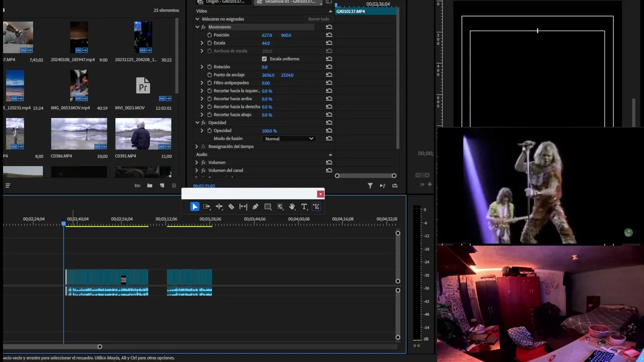Click the last icon in the tools bar
The height and width of the screenshot is (362, 644).
click(316, 207)
